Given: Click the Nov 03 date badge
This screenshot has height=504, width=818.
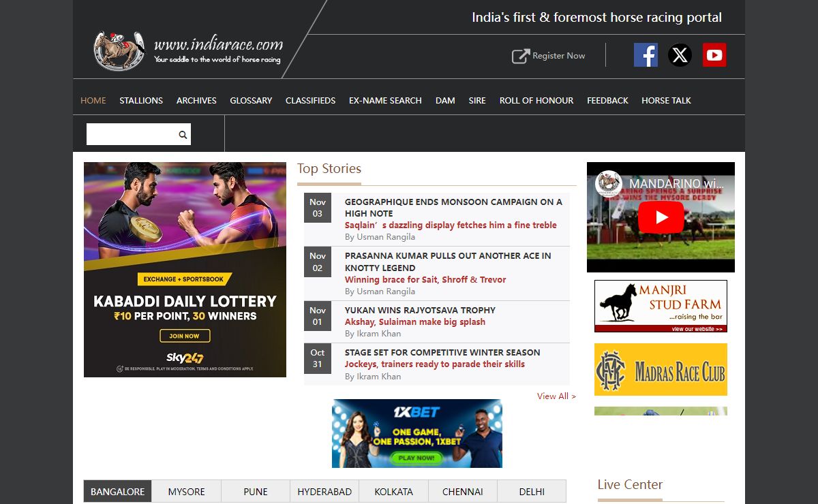Looking at the screenshot, I should point(318,208).
